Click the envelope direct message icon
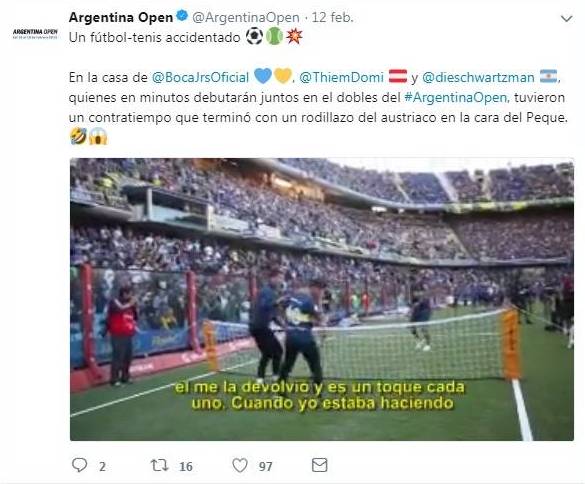The image size is (585, 484). (320, 465)
